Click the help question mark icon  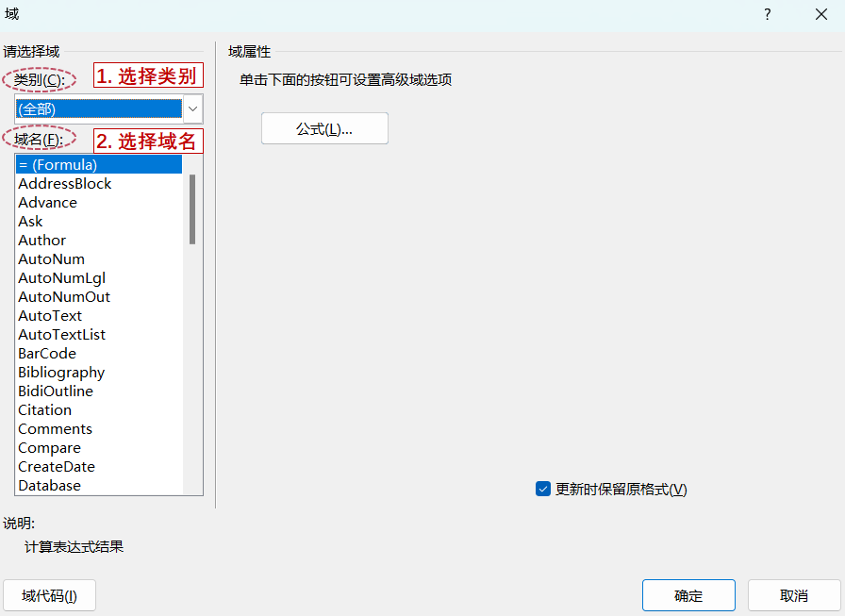(x=768, y=14)
